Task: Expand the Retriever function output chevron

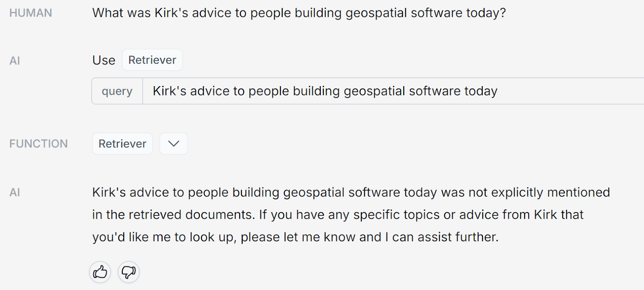Action: (173, 144)
